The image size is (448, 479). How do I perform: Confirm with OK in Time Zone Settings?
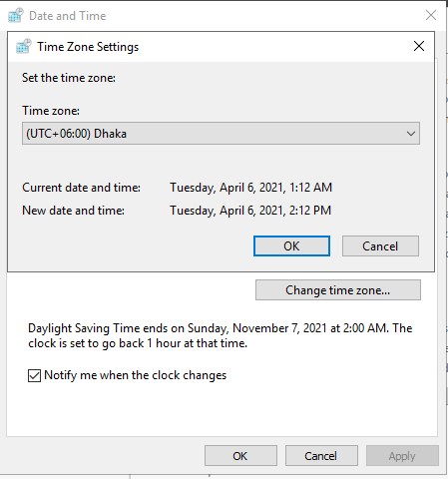click(291, 246)
